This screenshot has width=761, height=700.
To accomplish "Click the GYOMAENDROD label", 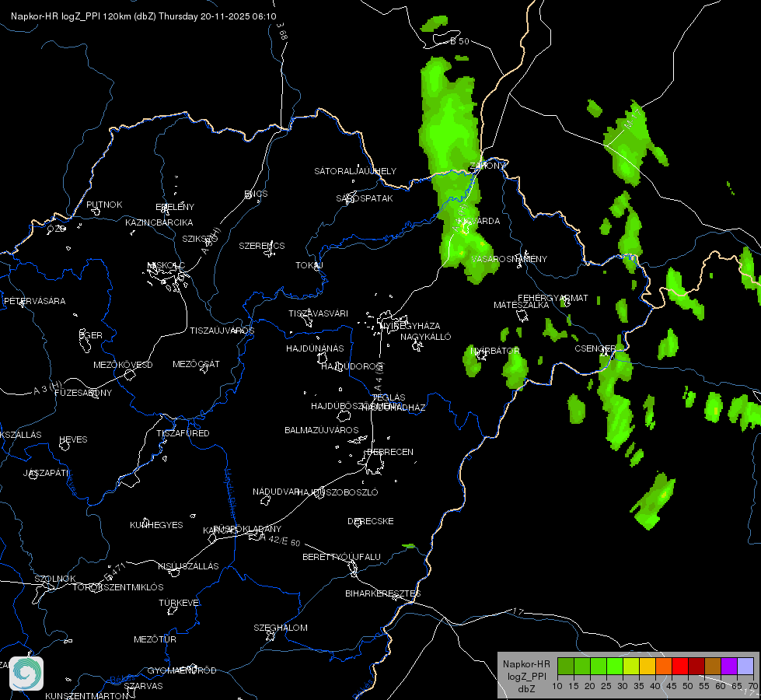I will coord(182,671).
